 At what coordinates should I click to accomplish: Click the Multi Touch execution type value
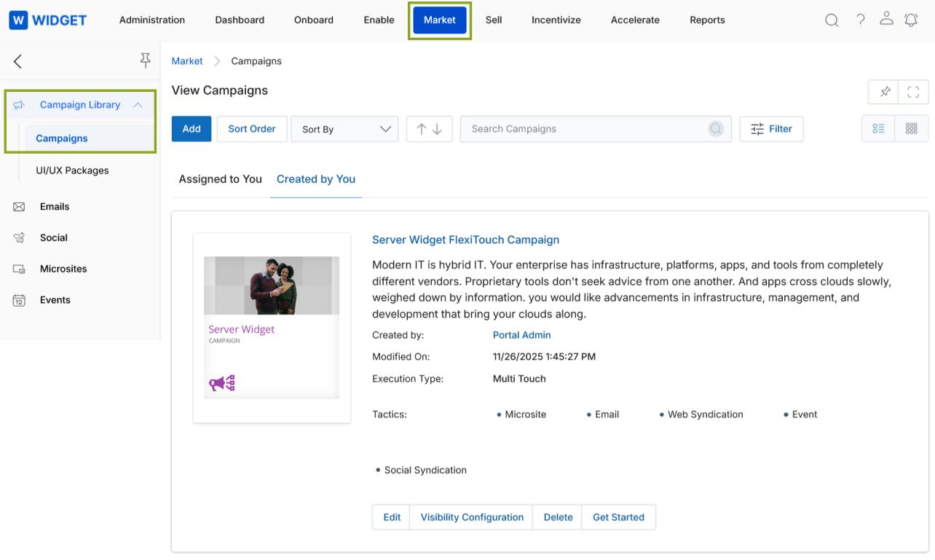519,379
